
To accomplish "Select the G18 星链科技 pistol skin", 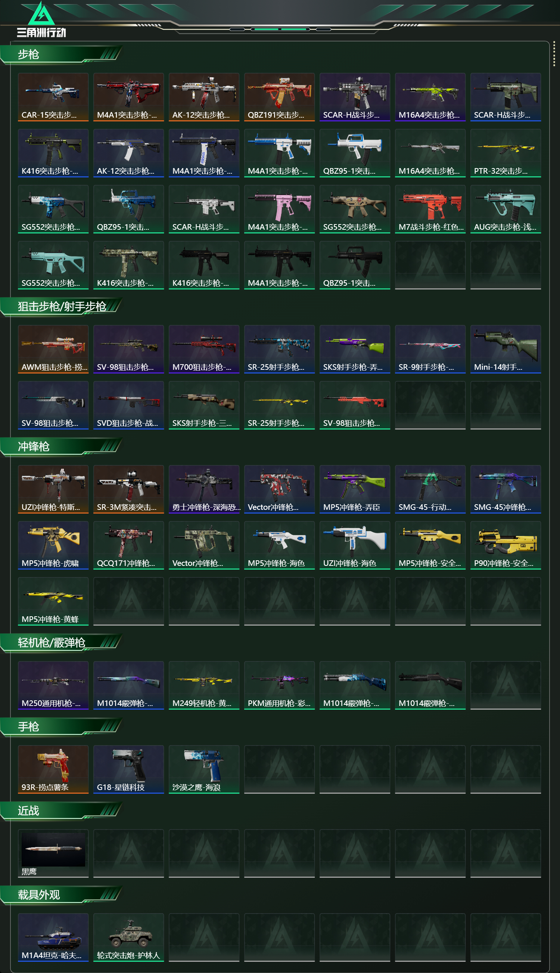I will tap(128, 769).
